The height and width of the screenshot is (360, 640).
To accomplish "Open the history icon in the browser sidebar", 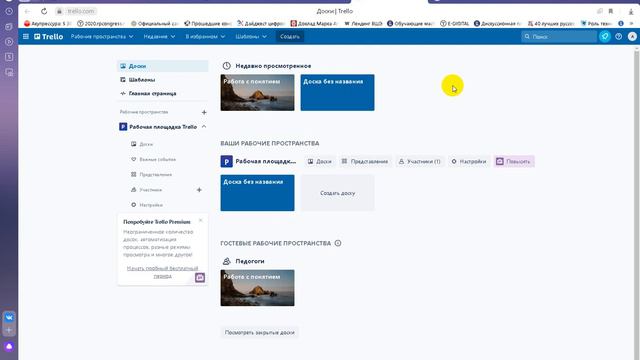I will (x=9, y=11).
